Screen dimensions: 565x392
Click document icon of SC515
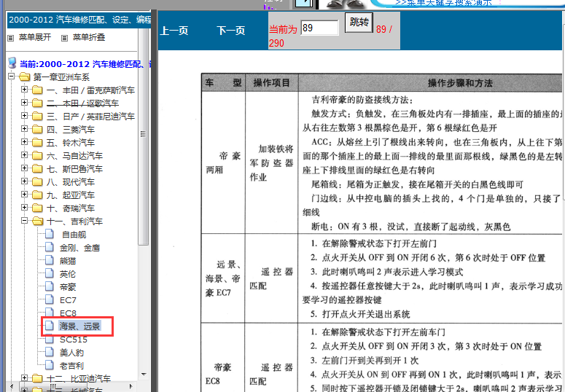point(50,340)
